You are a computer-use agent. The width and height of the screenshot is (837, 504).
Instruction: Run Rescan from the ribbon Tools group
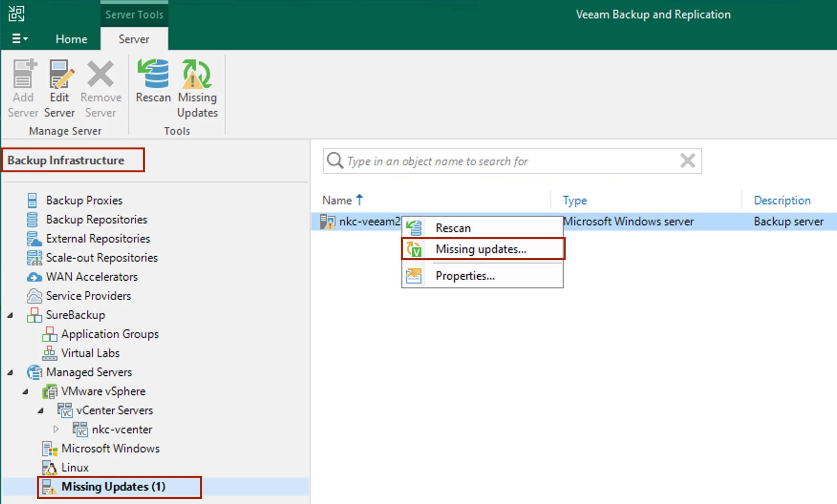tap(153, 81)
